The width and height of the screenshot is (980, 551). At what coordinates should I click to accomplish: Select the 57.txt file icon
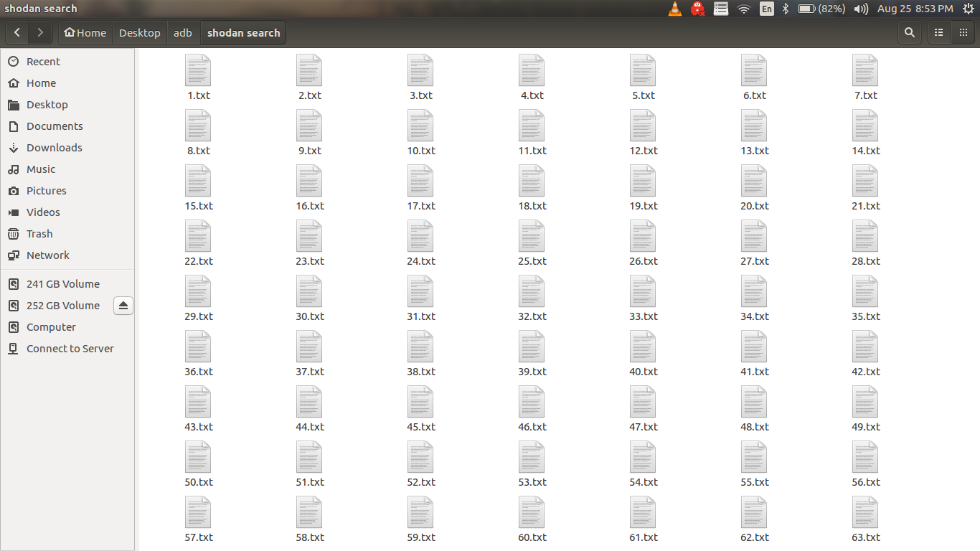point(198,512)
